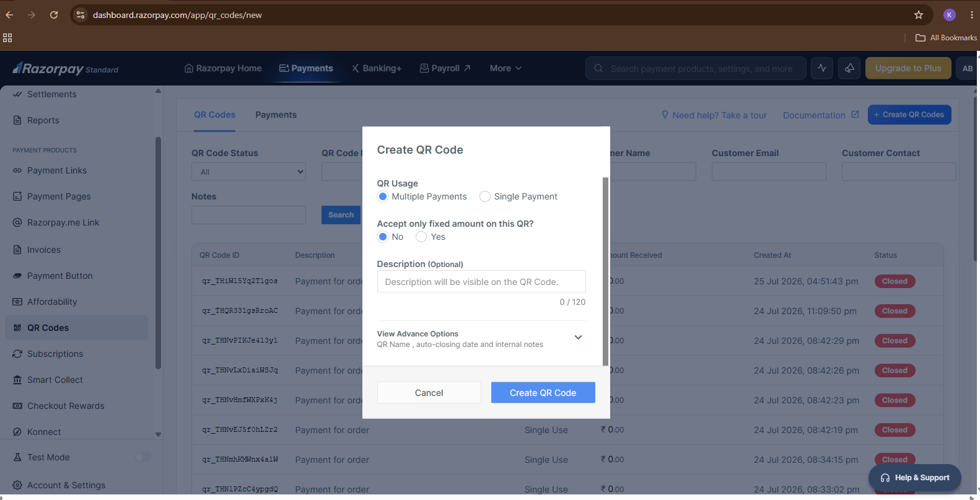
Task: Open Razorpay Home tab
Action: (x=223, y=68)
